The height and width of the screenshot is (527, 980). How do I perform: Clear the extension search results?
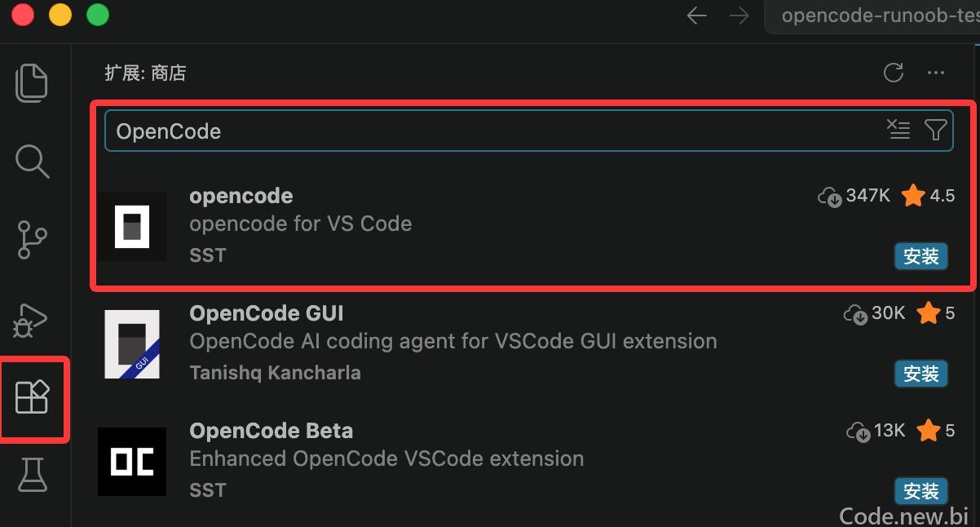tap(898, 129)
